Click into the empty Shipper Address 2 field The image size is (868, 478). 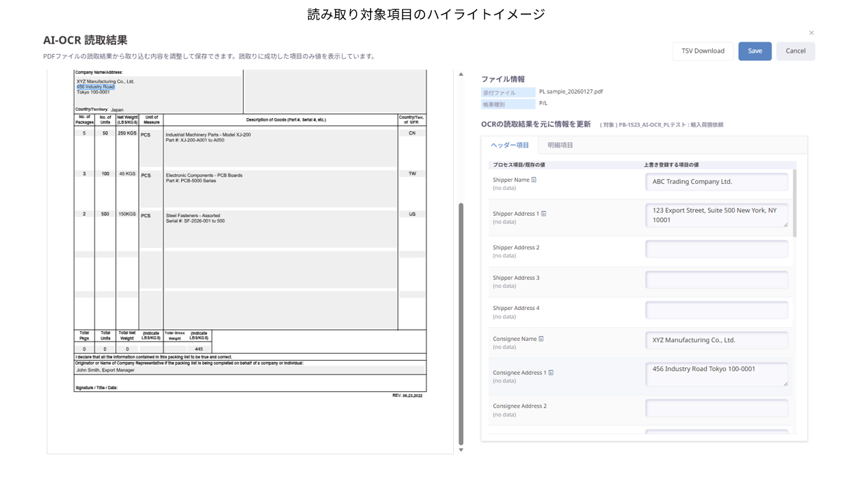pos(716,249)
